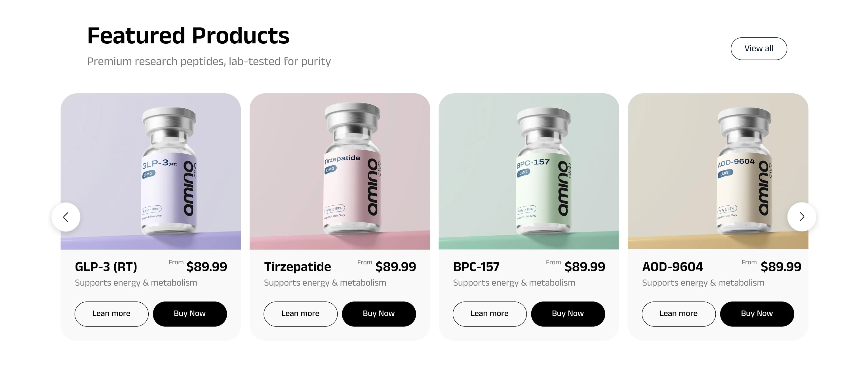The height and width of the screenshot is (367, 868).
Task: Click the Featured Products heading
Action: coord(188,36)
